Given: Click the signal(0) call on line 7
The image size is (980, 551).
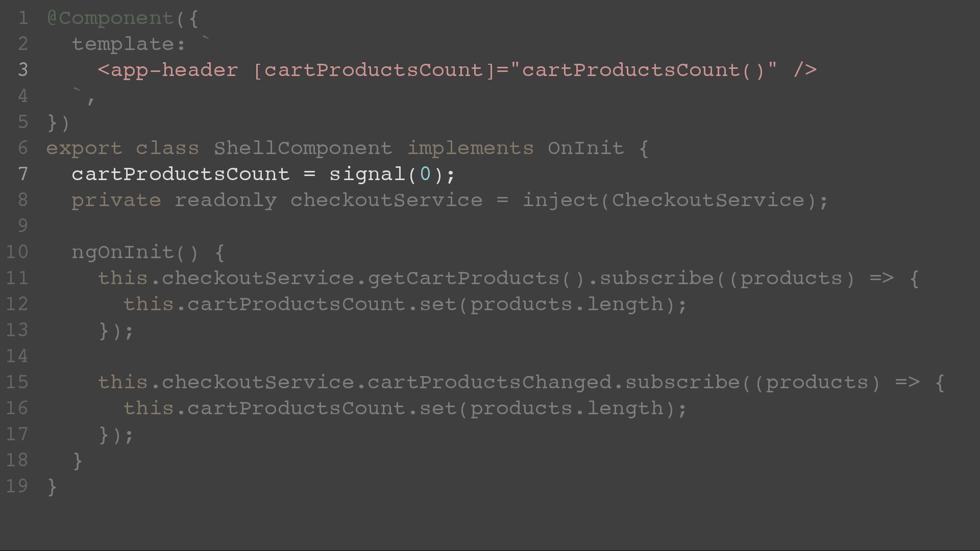Looking at the screenshot, I should coord(386,174).
